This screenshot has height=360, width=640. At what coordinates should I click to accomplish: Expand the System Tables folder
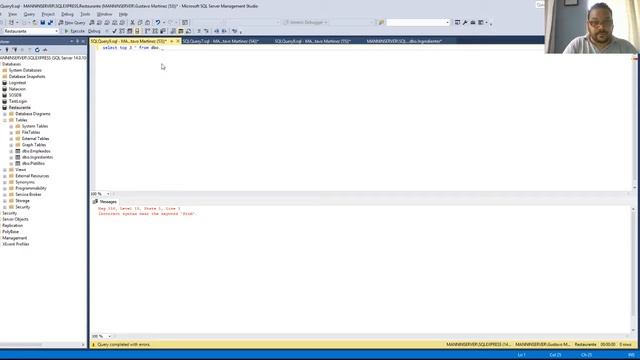[x=11, y=126]
